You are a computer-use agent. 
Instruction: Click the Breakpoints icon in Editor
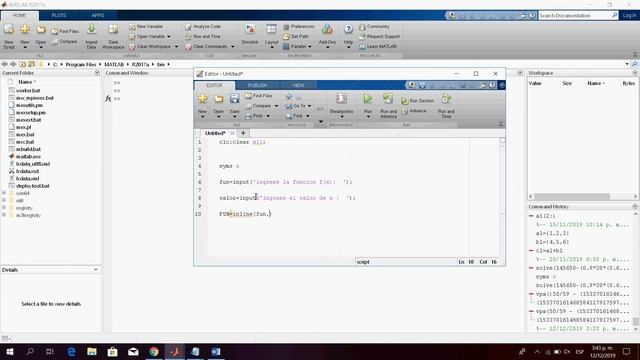(341, 99)
